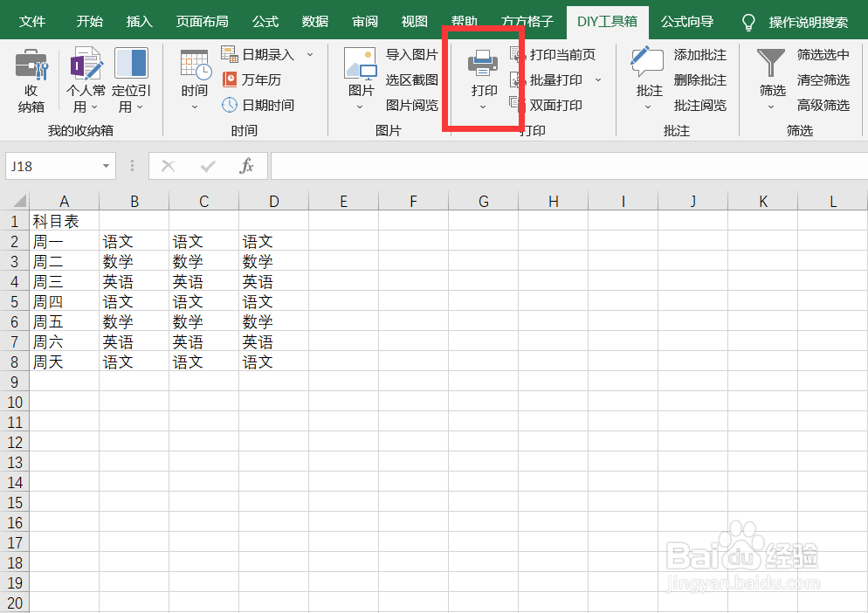Click the lightbulb 操作说明搜索 icon
Image resolution: width=868 pixels, height=613 pixels.
748,22
